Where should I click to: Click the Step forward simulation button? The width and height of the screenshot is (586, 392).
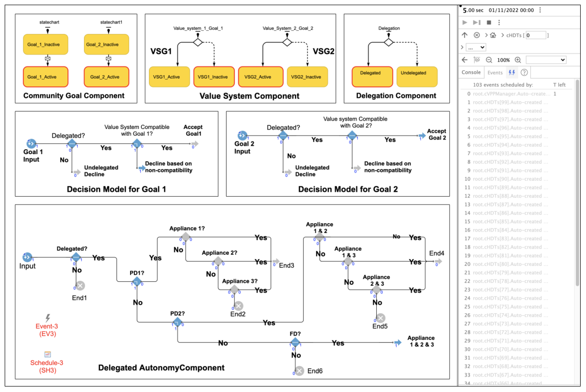[477, 23]
